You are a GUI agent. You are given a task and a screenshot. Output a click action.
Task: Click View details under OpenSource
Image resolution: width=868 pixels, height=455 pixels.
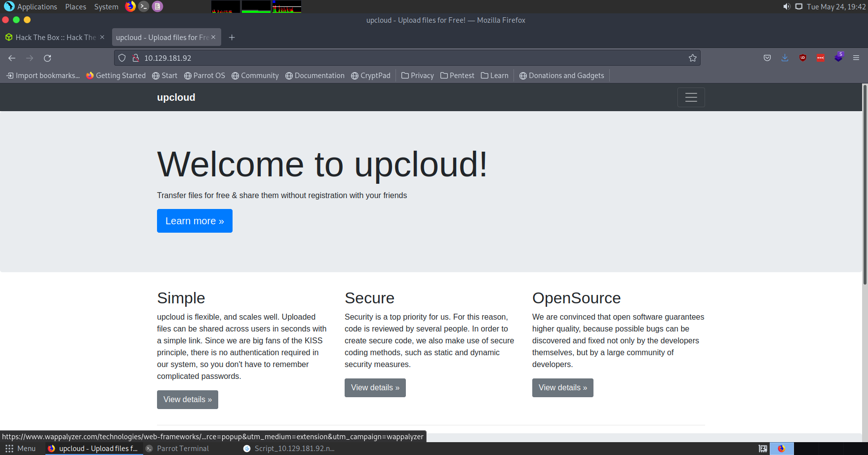(563, 388)
